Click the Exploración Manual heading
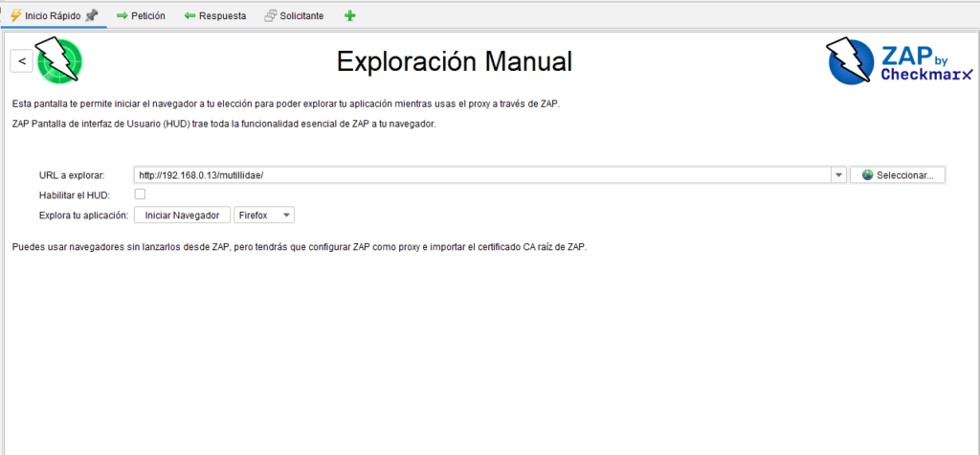980x455 pixels. 454,61
